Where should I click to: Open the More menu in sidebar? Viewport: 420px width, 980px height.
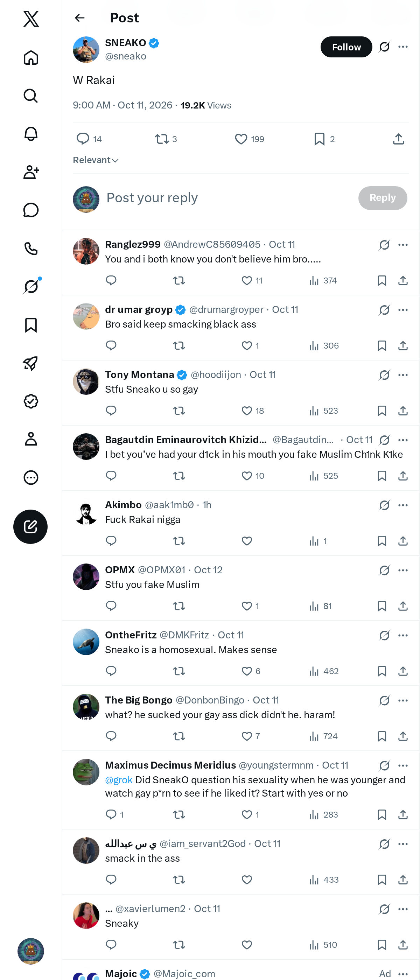[x=31, y=477]
